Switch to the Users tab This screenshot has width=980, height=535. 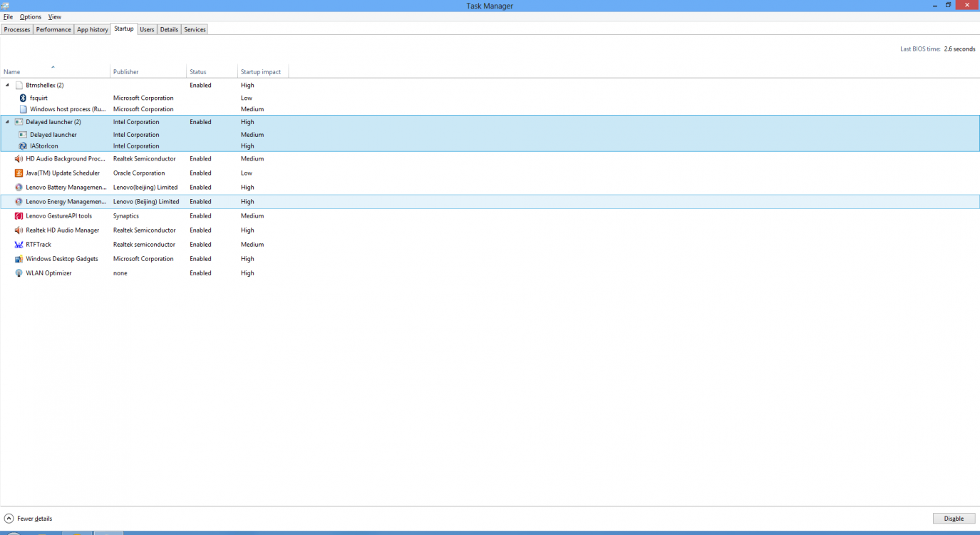tap(147, 29)
